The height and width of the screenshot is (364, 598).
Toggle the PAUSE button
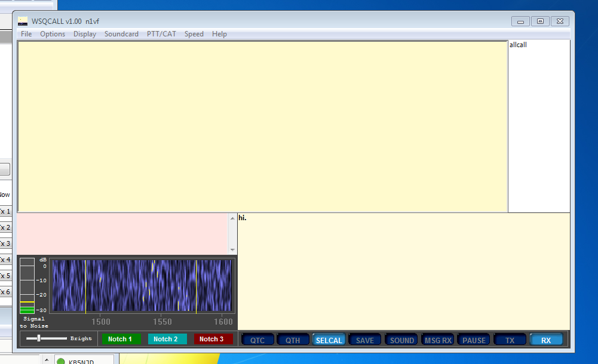point(474,340)
